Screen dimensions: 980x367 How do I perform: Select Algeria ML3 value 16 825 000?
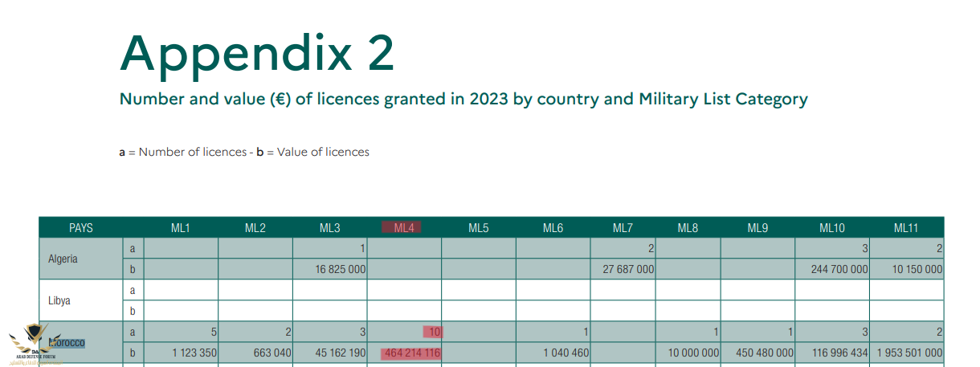tap(341, 270)
